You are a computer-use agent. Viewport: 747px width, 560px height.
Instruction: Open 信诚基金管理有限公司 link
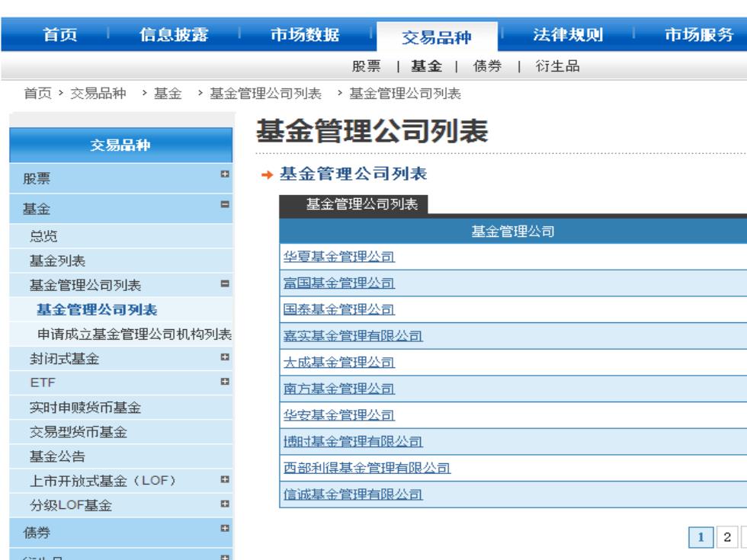pos(352,494)
